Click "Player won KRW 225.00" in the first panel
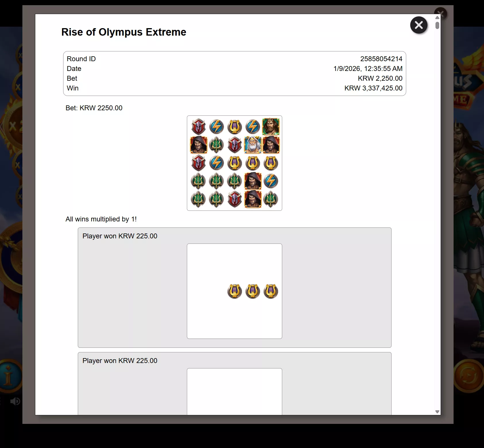The width and height of the screenshot is (484, 448). pos(120,236)
